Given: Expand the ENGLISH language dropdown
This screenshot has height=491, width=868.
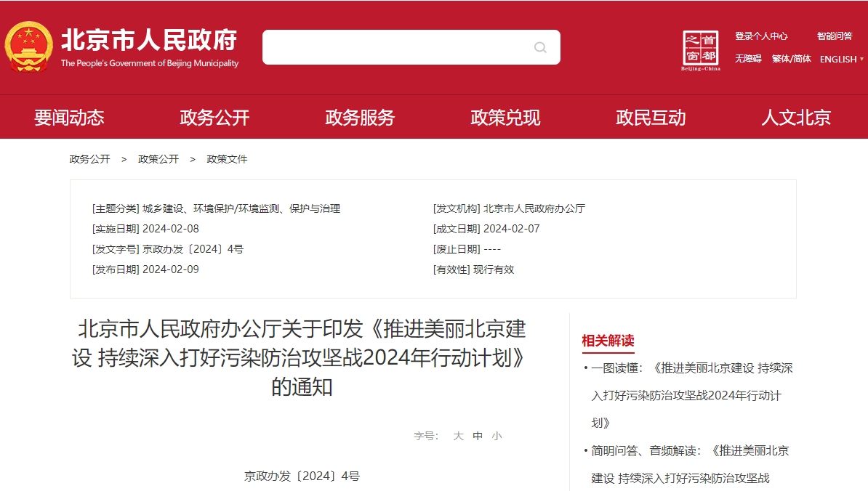Looking at the screenshot, I should [x=841, y=59].
